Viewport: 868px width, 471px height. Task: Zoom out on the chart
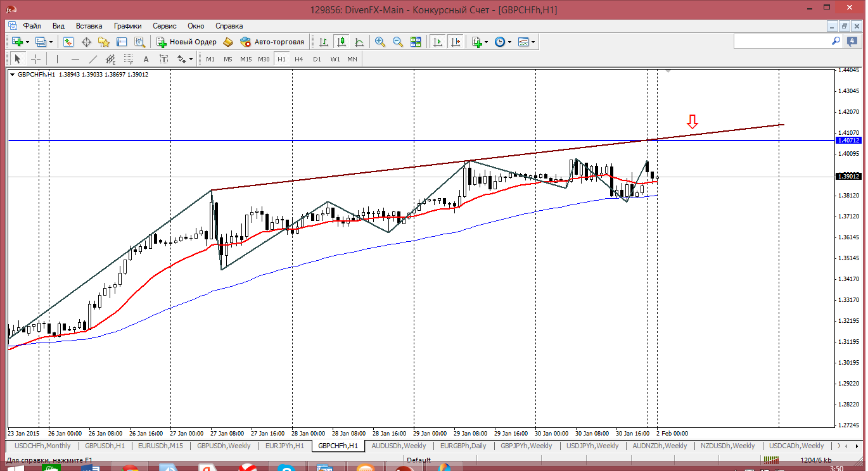pos(398,42)
